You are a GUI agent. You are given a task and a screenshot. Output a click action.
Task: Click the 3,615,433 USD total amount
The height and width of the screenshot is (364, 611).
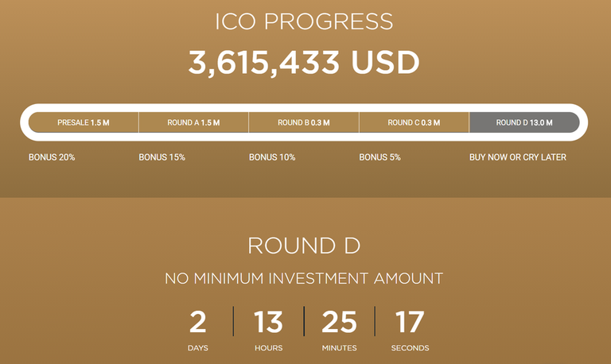coord(304,62)
